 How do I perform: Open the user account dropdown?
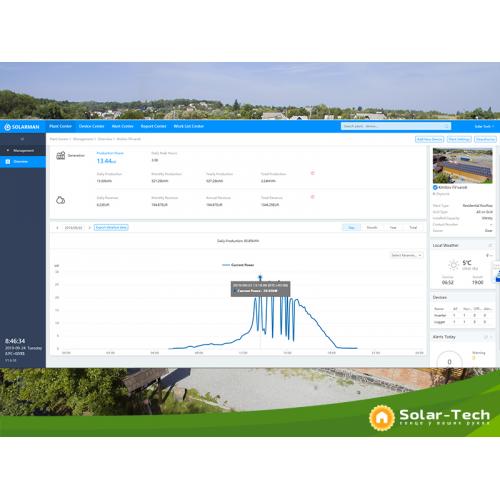click(484, 127)
